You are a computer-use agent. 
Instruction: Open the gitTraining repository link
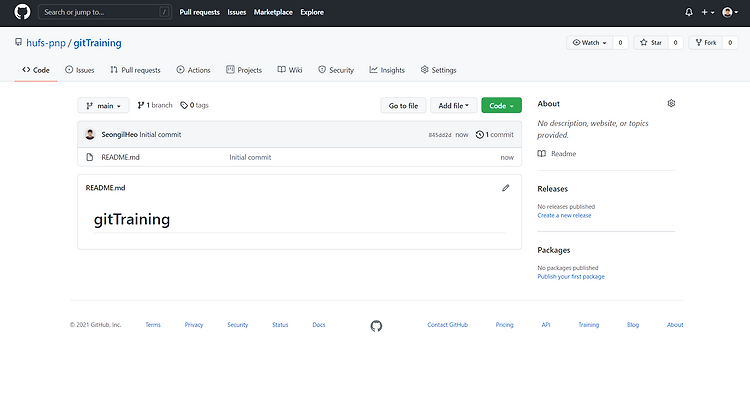click(x=98, y=43)
